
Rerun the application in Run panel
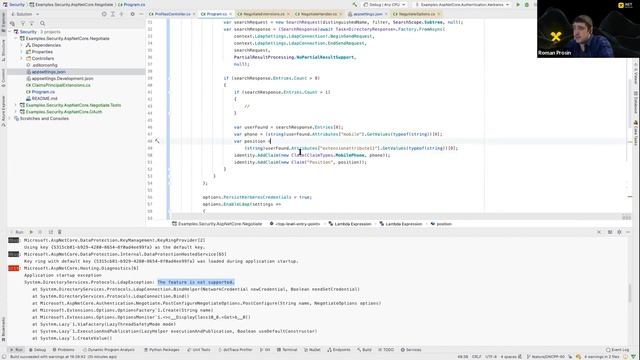pos(31,232)
